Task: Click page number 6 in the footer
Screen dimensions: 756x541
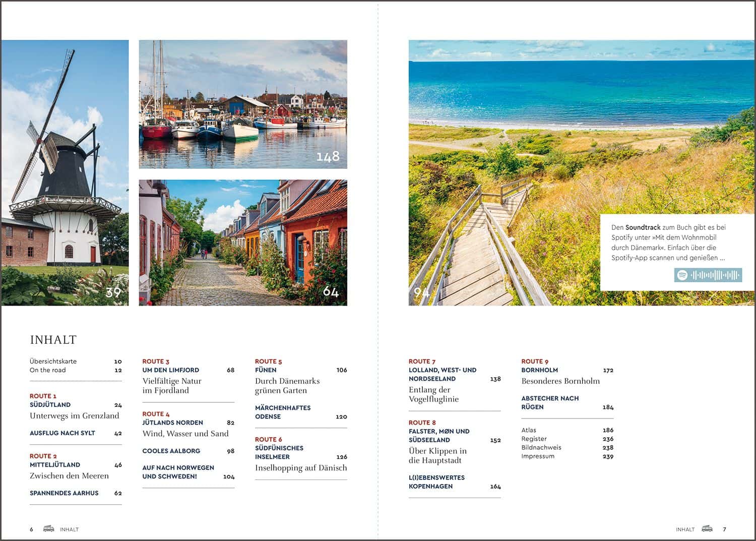Action: pos(31,529)
